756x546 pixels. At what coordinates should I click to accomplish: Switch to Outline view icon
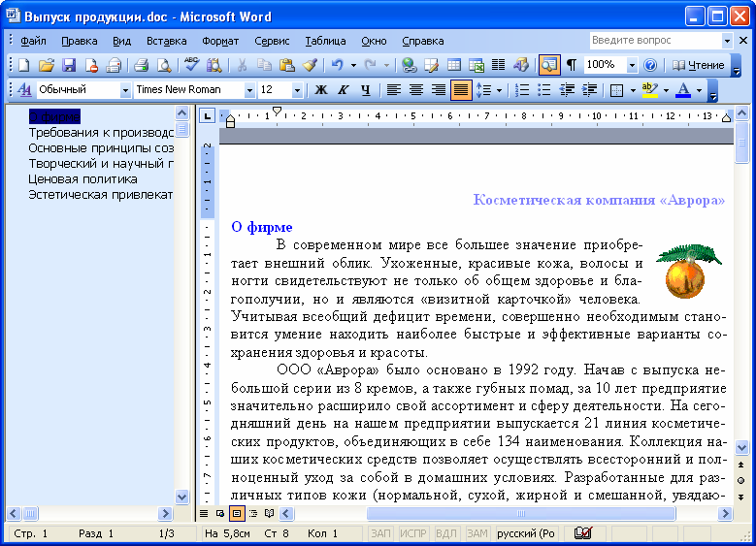click(x=253, y=513)
